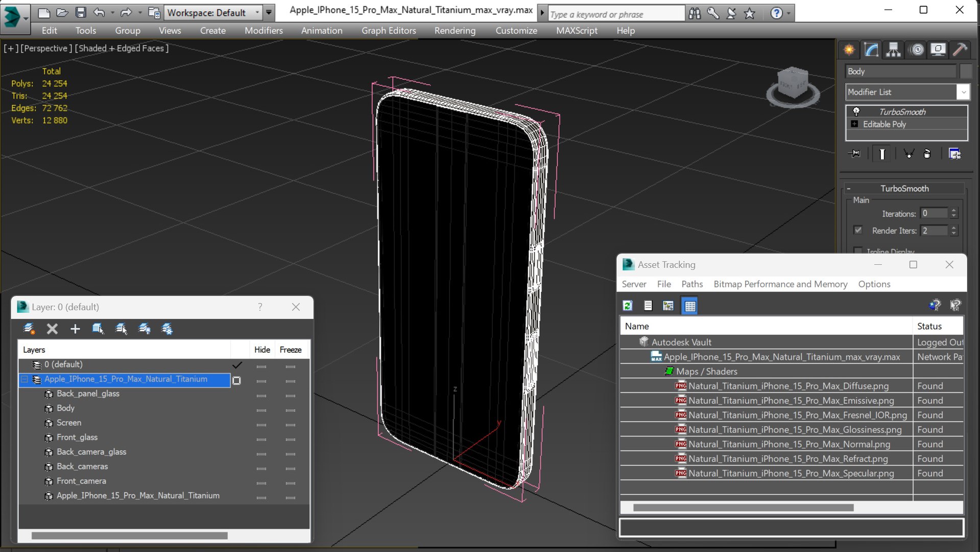The width and height of the screenshot is (980, 552).
Task: Click the Iterations spinner arrows
Action: [x=953, y=214]
